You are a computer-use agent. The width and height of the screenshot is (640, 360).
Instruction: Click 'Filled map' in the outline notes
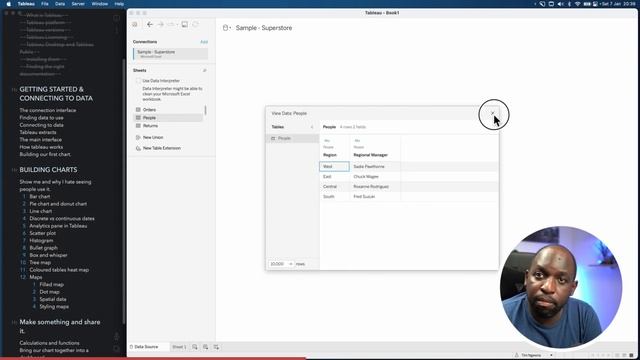coord(51,284)
